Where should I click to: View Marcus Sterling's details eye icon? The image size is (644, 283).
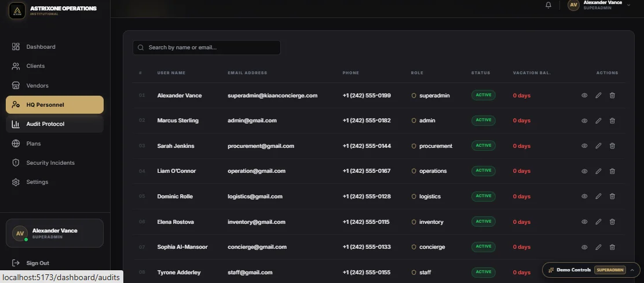[584, 121]
